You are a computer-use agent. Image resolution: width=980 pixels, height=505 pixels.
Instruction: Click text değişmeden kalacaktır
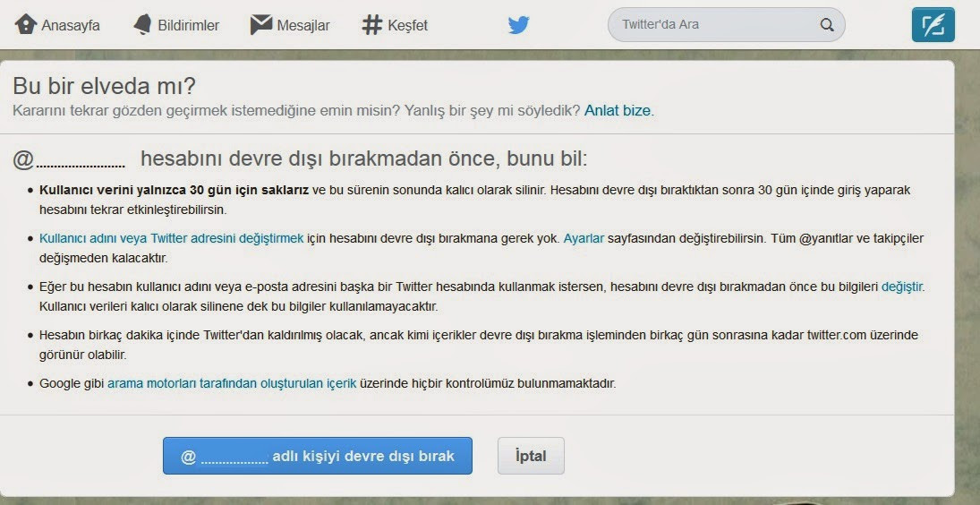click(x=103, y=258)
